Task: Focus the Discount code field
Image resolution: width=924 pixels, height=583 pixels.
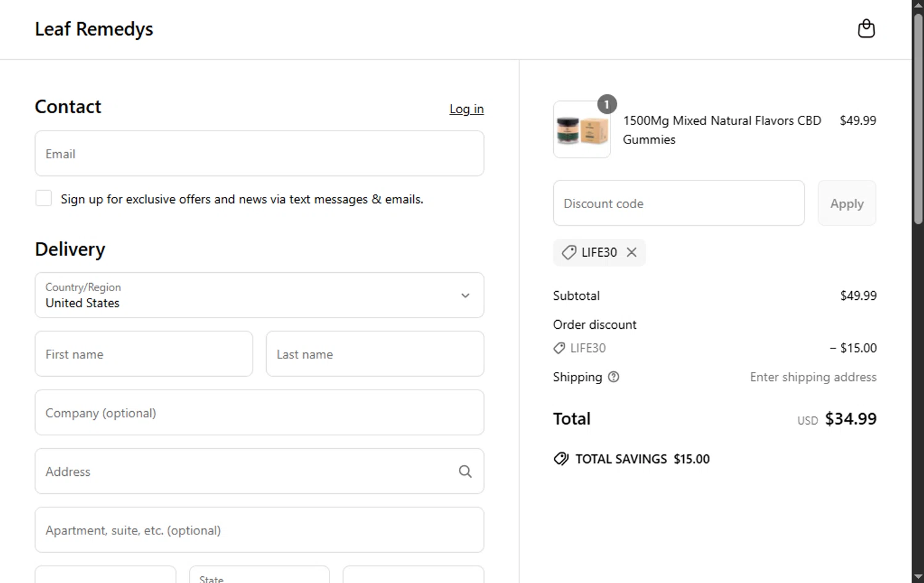Action: coord(679,203)
